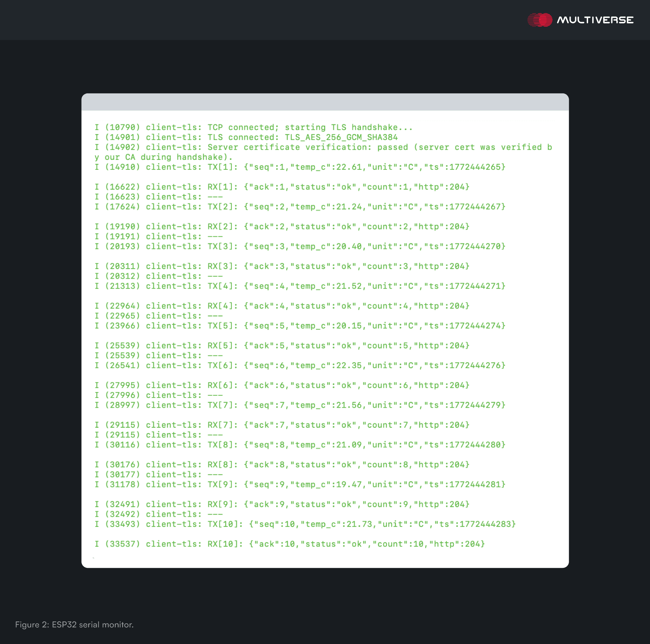Click the Server certificate verification log line

323,147
